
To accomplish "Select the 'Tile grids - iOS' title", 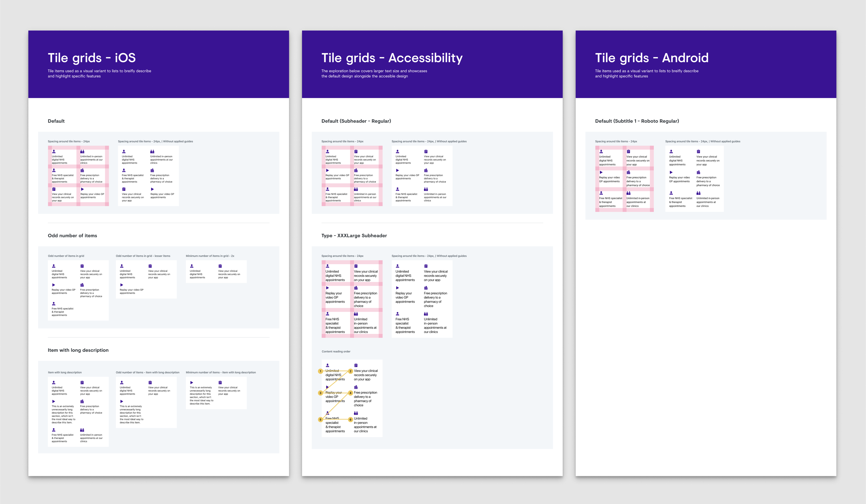I will 91,58.
